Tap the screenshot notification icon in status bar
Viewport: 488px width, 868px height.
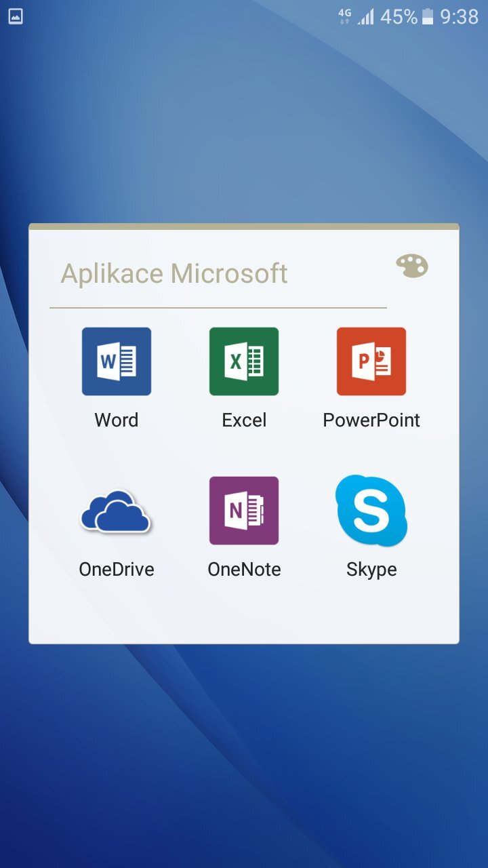click(x=16, y=16)
